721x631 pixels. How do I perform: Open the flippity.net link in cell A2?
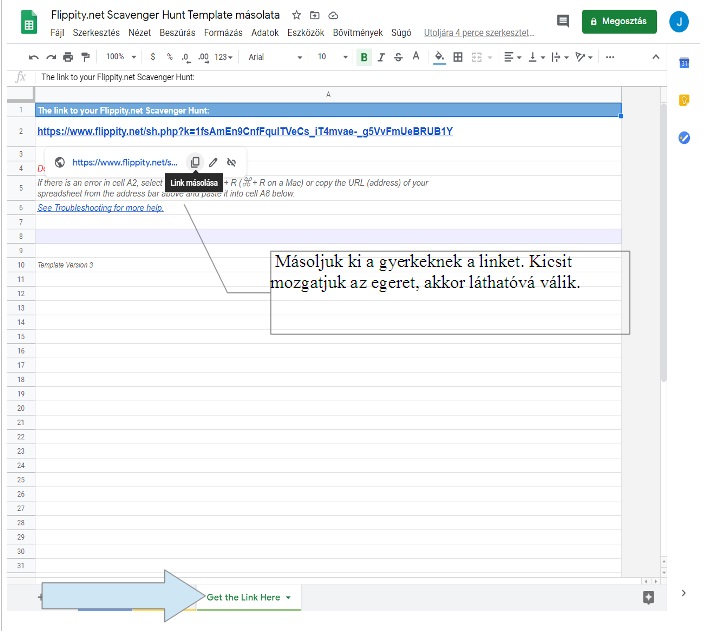click(245, 131)
